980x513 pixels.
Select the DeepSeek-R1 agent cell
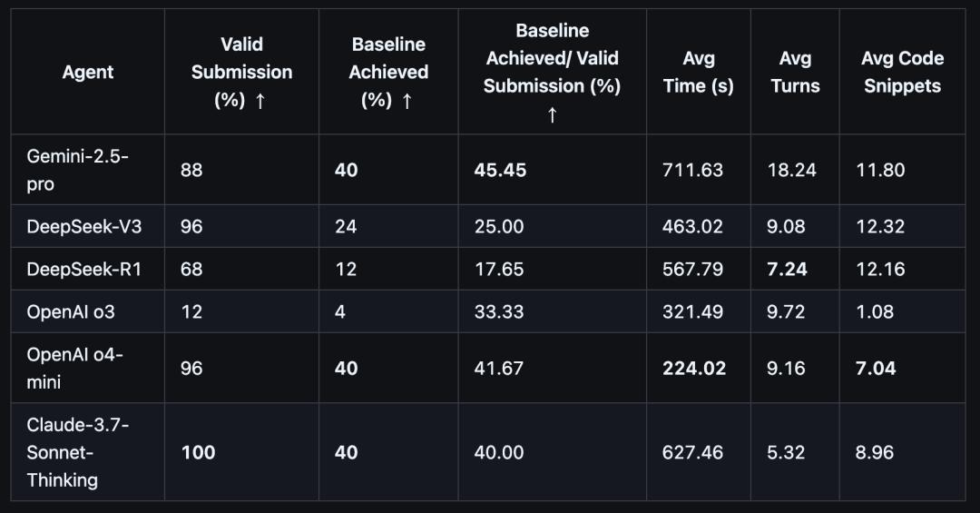[87, 269]
